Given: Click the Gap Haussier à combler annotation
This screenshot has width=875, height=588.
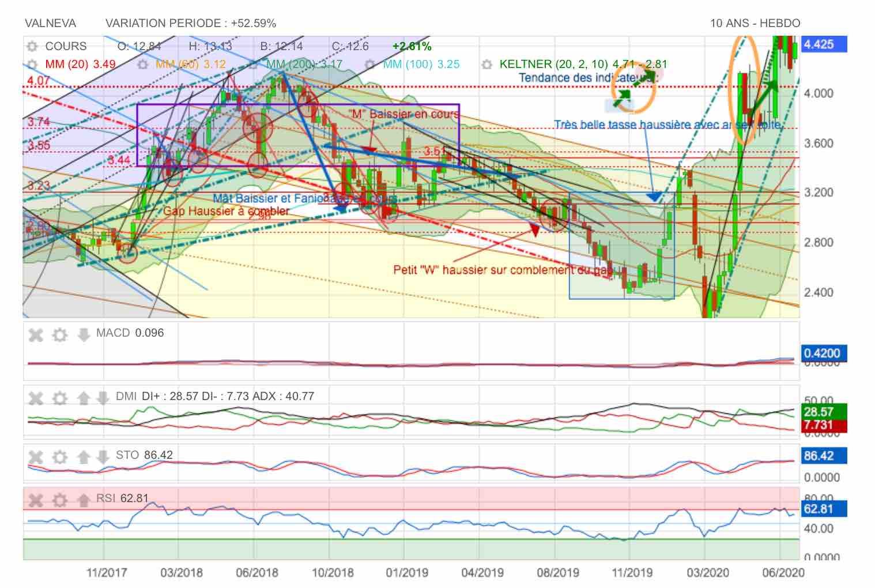Looking at the screenshot, I should coord(226,211).
